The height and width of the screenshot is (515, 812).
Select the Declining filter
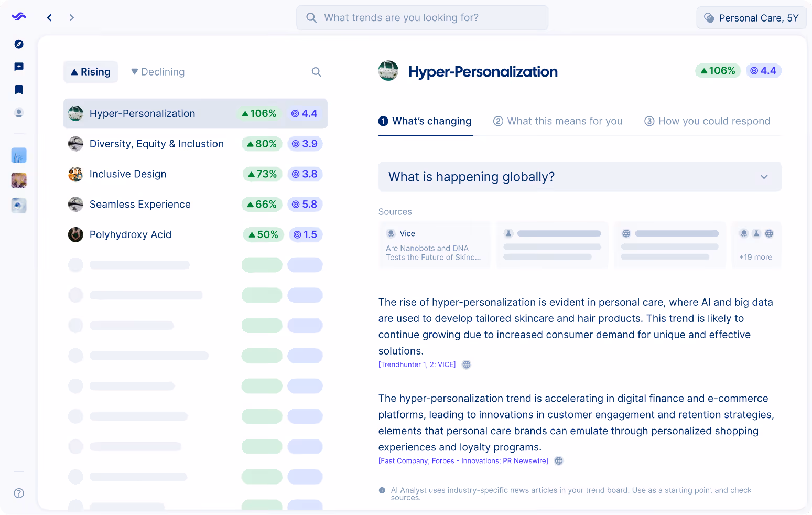coord(158,72)
